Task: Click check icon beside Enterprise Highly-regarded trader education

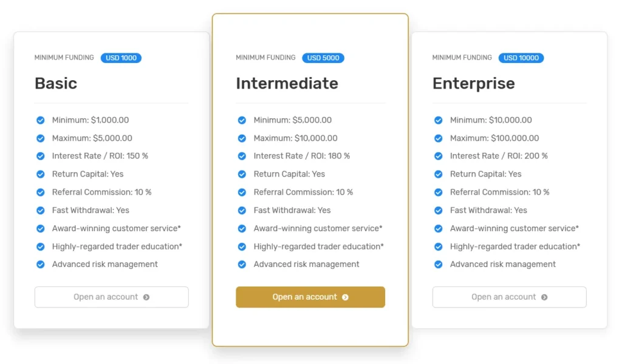Action: [x=438, y=246]
